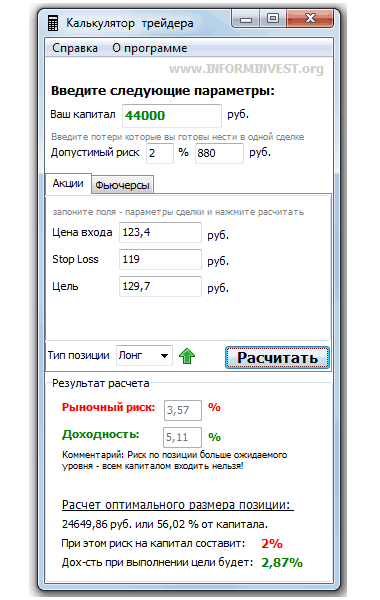The height and width of the screenshot is (600, 380).
Task: Click the risk amount field showing 880
Action: coord(219,153)
